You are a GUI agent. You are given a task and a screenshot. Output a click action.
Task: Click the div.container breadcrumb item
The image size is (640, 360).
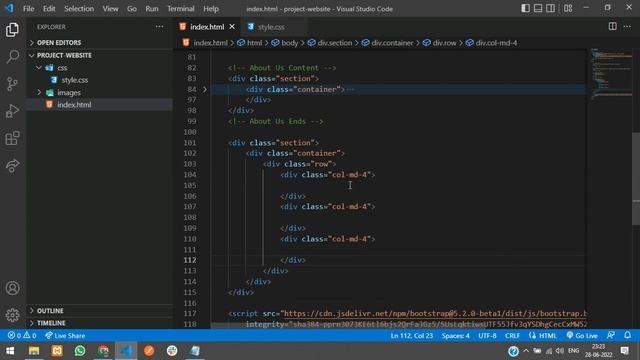point(392,43)
